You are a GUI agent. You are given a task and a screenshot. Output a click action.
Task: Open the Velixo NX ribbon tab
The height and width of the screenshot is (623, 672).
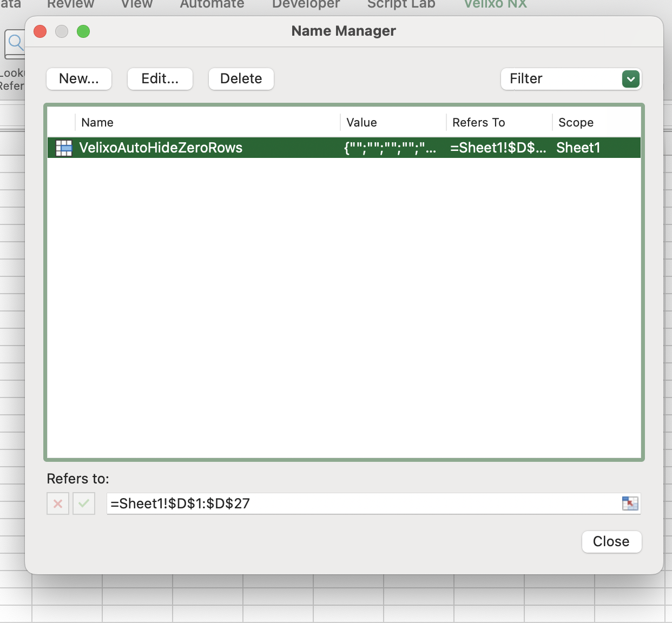pos(495,4)
